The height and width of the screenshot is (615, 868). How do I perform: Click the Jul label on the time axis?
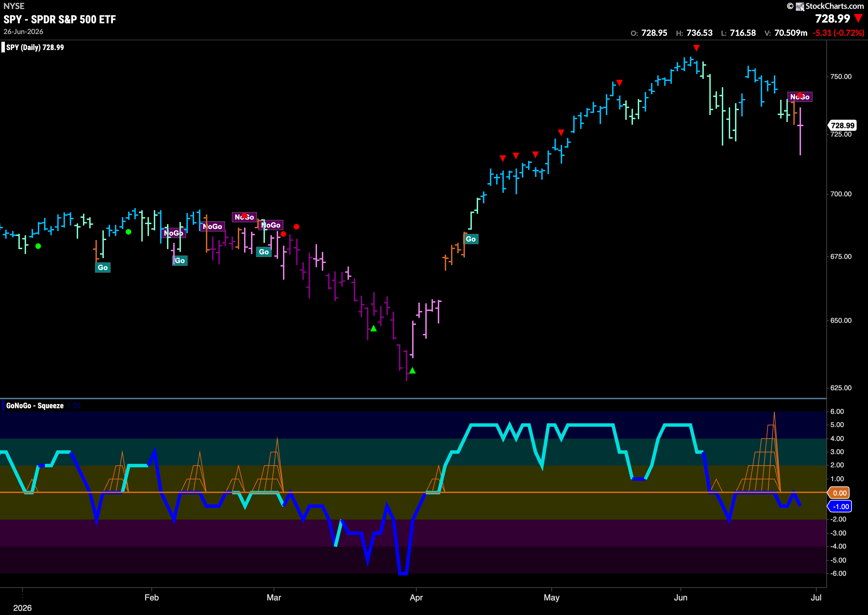coord(816,598)
